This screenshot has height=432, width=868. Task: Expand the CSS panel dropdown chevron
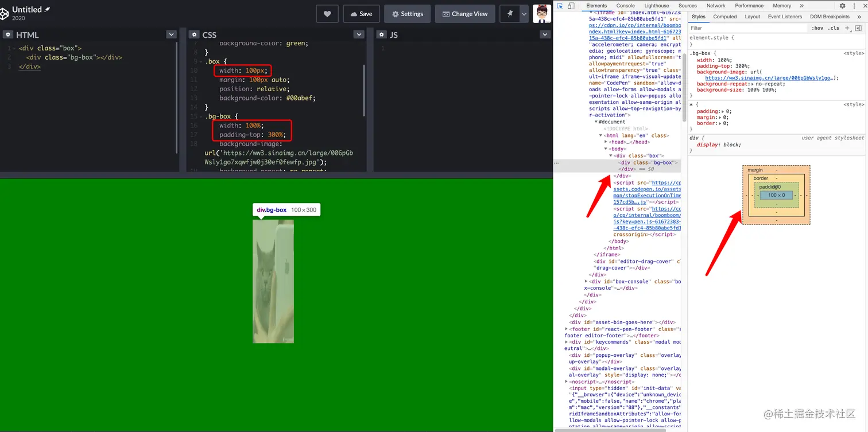coord(359,34)
